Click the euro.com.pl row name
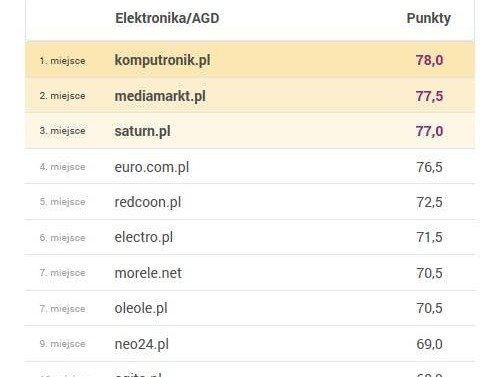495x377 pixels. point(152,167)
